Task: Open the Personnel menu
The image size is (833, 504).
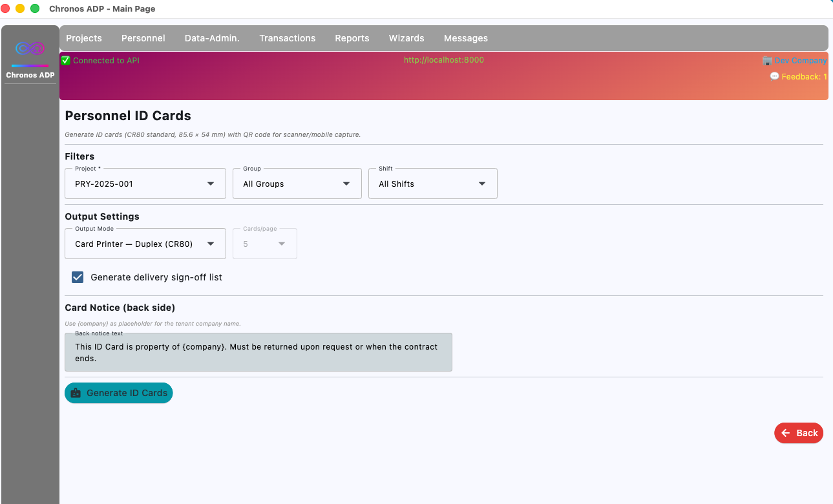Action: click(143, 38)
